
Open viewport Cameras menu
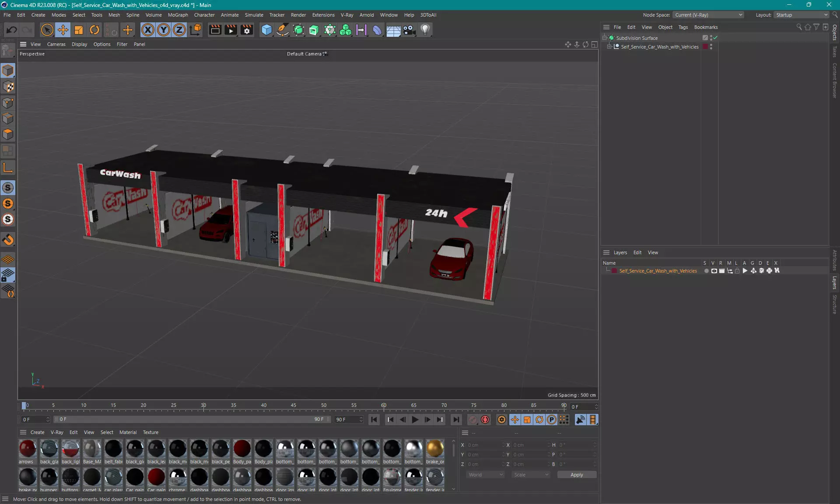(56, 44)
